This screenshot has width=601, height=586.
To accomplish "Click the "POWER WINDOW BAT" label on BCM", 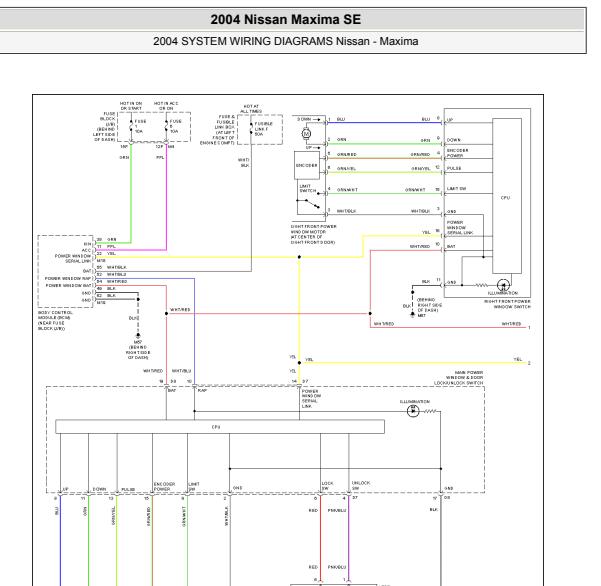I will click(69, 286).
